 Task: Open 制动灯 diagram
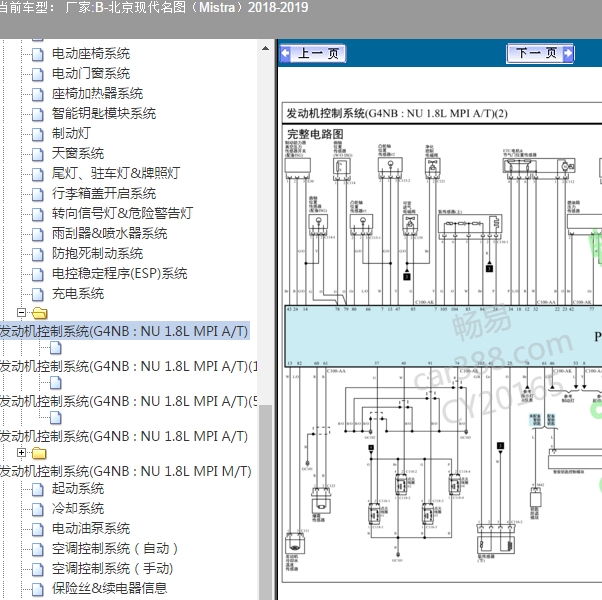71,134
